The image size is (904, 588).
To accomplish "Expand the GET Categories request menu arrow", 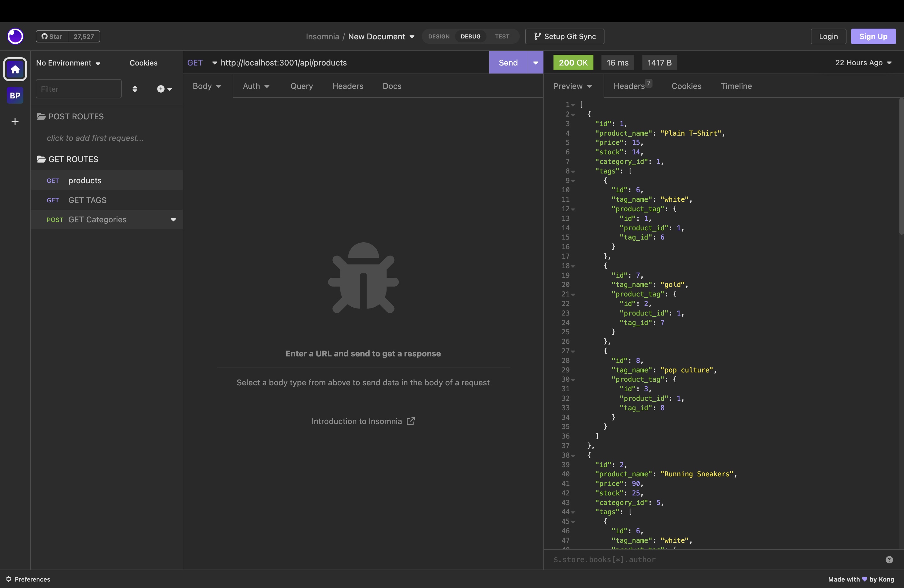I will (174, 220).
